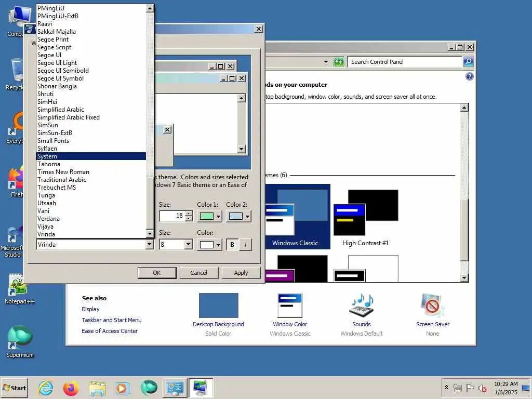The width and height of the screenshot is (532, 399).
Task: Launch Internet Explorer from taskbar
Action: pyautogui.click(x=46, y=388)
